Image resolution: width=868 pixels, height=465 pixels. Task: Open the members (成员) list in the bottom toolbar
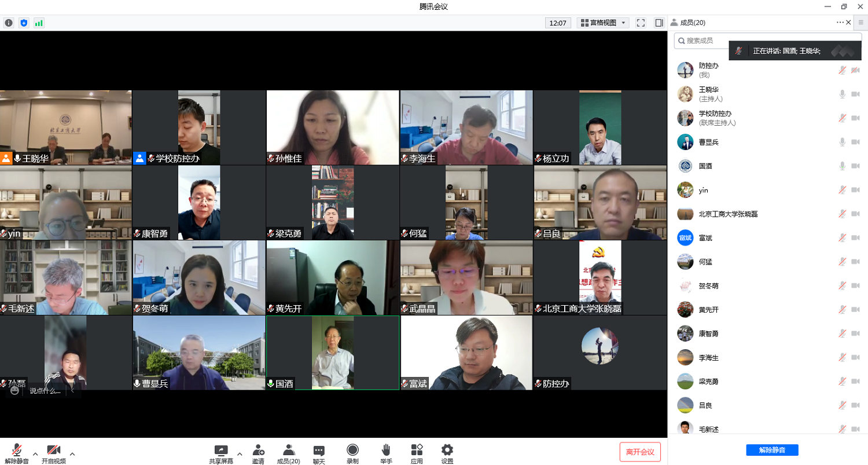pyautogui.click(x=288, y=450)
